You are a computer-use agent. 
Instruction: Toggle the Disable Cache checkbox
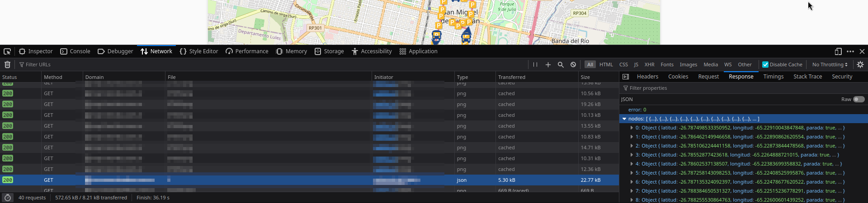coord(765,65)
